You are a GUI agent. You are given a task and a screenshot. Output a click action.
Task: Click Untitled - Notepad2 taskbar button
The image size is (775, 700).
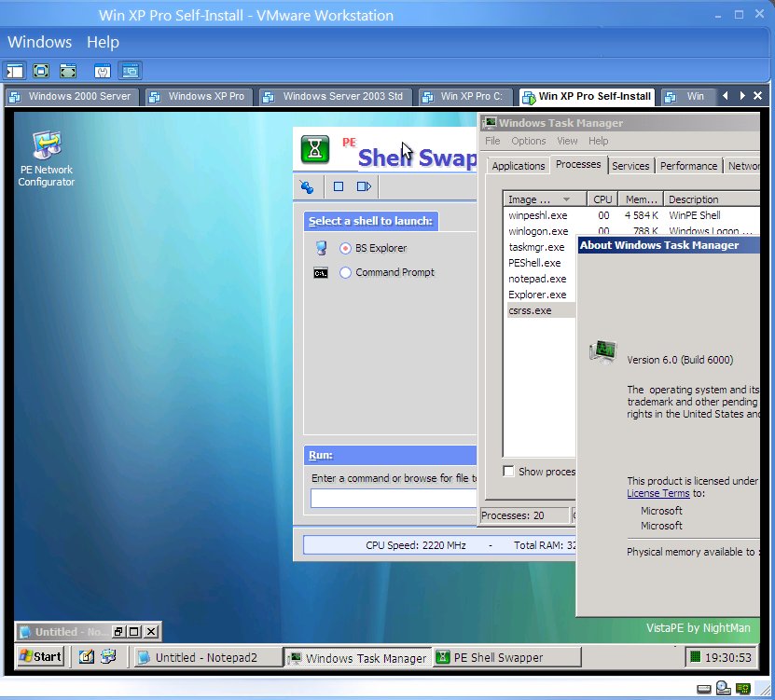pyautogui.click(x=207, y=657)
